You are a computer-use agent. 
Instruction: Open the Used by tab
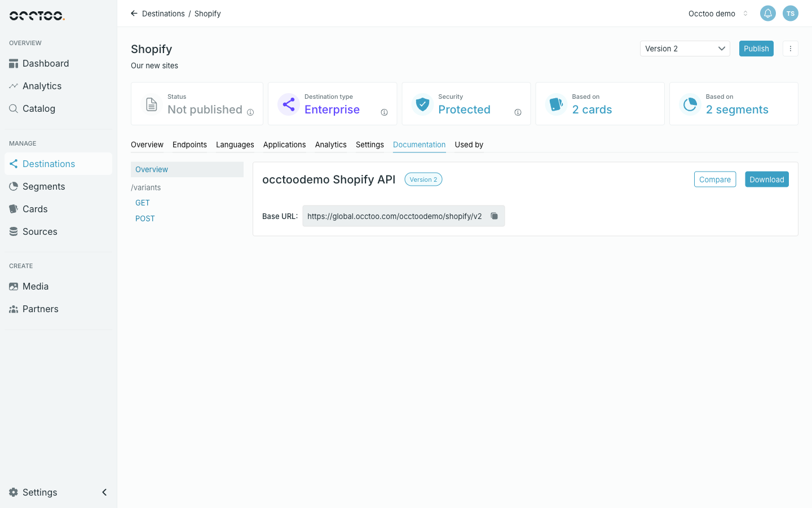coord(469,145)
